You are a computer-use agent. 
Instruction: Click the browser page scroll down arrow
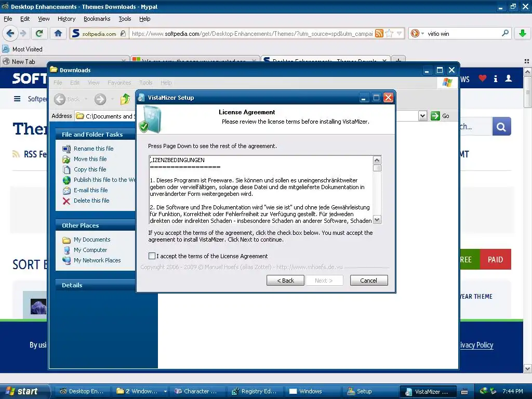528,369
